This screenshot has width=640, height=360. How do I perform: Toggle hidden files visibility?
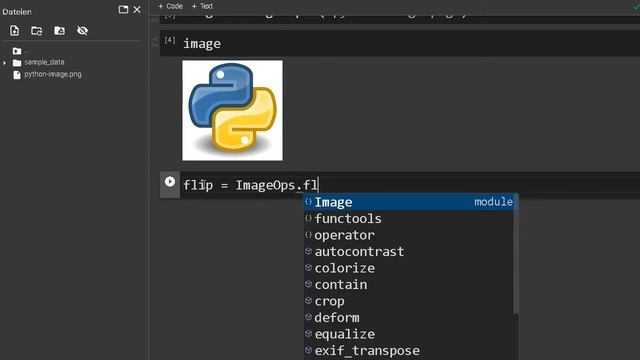82,31
